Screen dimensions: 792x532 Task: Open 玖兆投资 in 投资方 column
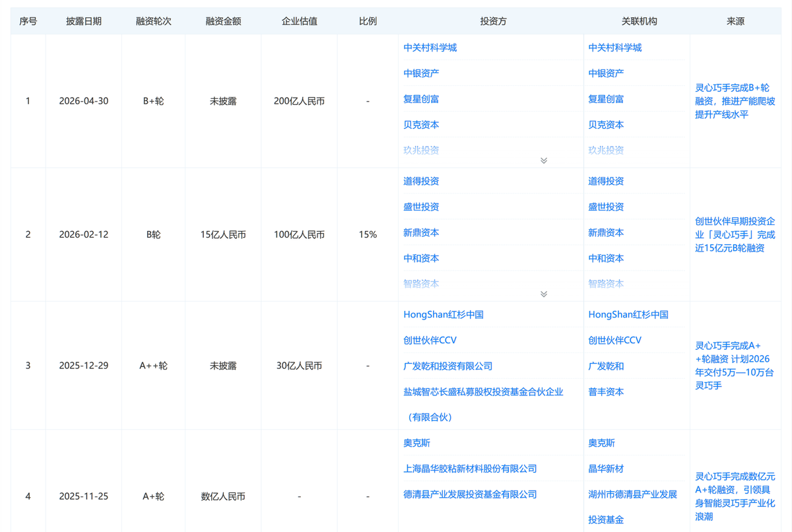pos(421,150)
